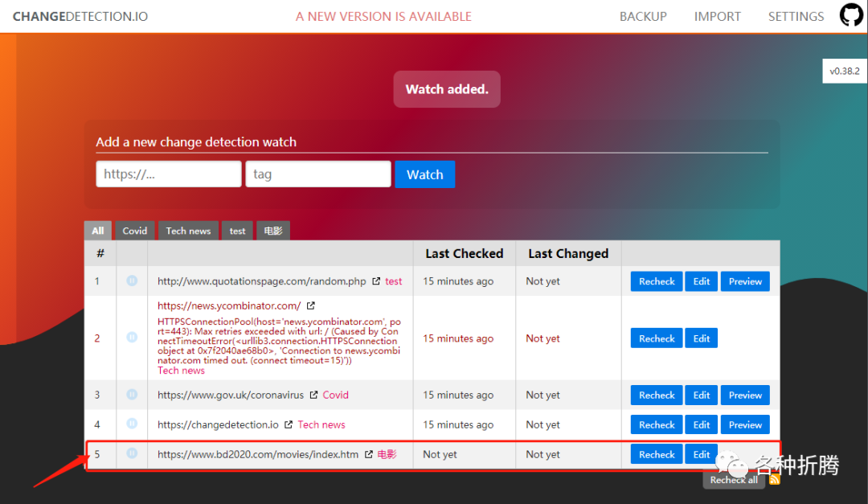Click the quotationspage.com/random.php URL text

[x=262, y=281]
